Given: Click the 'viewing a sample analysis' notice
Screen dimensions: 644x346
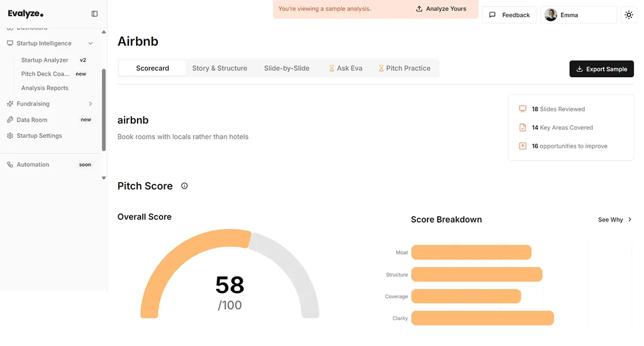Looking at the screenshot, I should pyautogui.click(x=324, y=9).
